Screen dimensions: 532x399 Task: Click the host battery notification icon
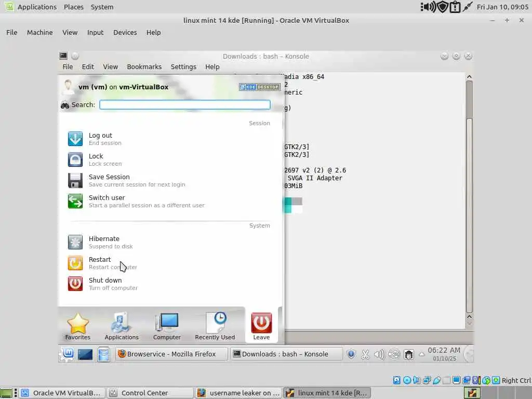pos(455,7)
